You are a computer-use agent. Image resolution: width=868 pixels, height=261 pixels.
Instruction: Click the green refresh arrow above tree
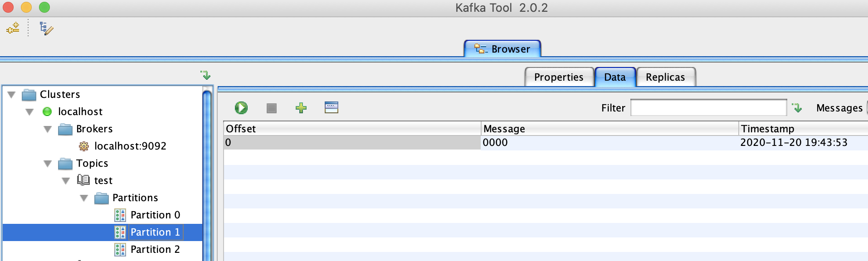point(206,75)
